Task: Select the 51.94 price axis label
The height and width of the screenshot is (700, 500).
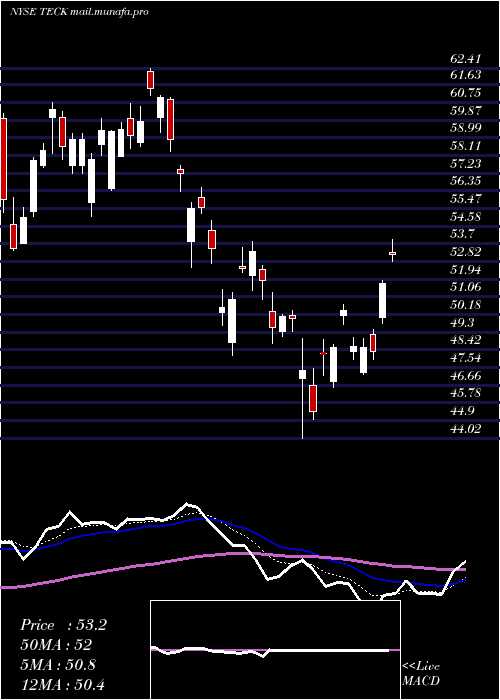Action: (x=465, y=270)
